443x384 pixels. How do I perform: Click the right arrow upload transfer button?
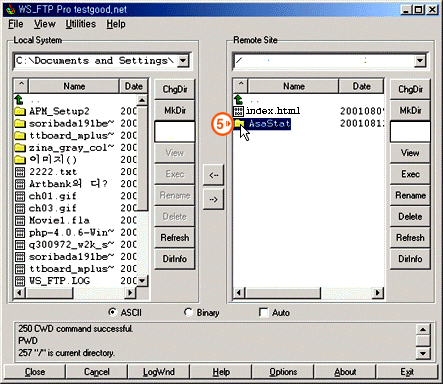213,199
